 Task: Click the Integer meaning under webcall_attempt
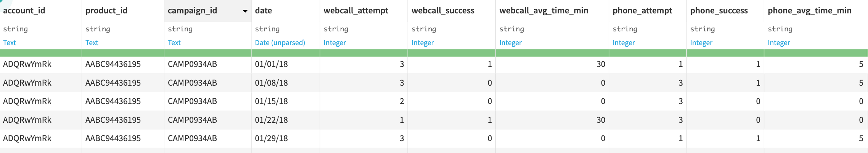tap(335, 43)
